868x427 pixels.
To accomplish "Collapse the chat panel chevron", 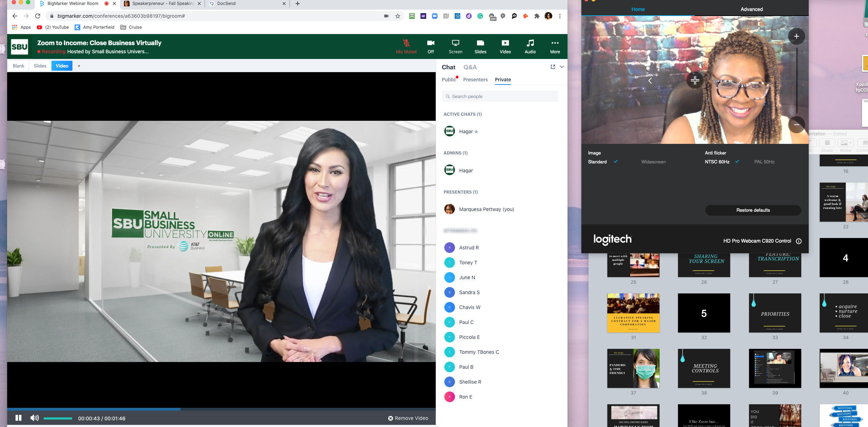I will (562, 67).
